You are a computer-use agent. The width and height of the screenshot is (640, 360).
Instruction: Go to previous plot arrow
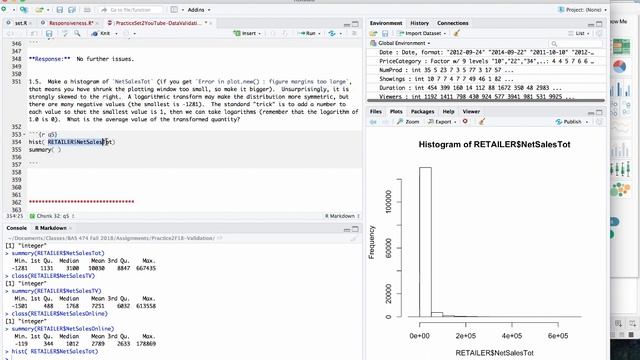373,122
